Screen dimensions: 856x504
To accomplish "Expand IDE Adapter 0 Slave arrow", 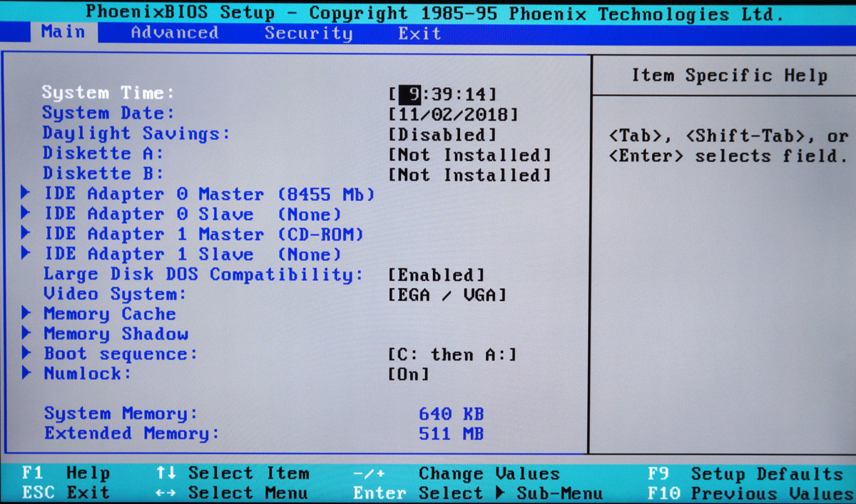I will tap(26, 213).
